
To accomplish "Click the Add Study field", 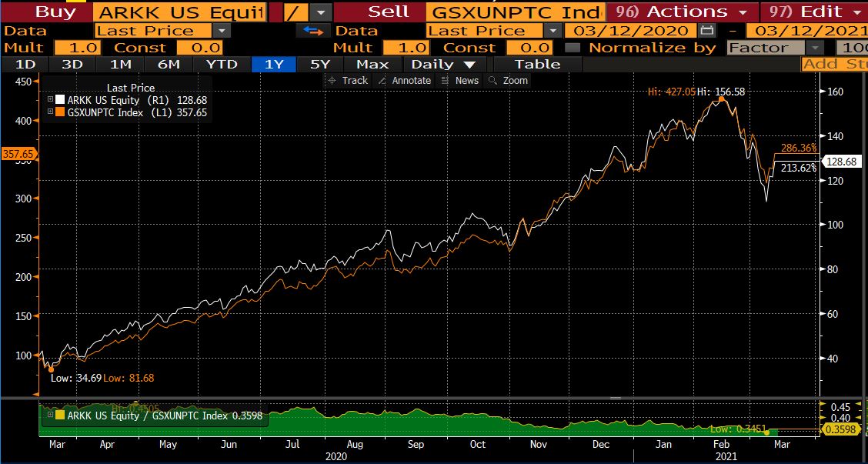I will [834, 64].
